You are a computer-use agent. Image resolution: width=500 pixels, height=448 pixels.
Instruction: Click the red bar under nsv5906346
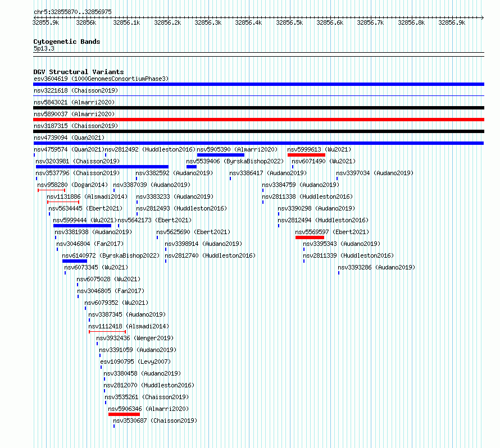[124, 414]
